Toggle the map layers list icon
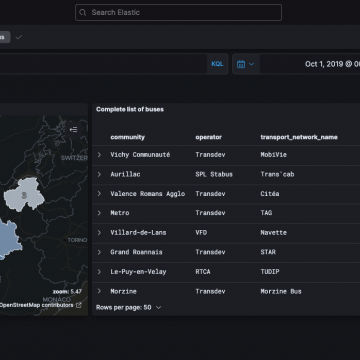 (74, 129)
